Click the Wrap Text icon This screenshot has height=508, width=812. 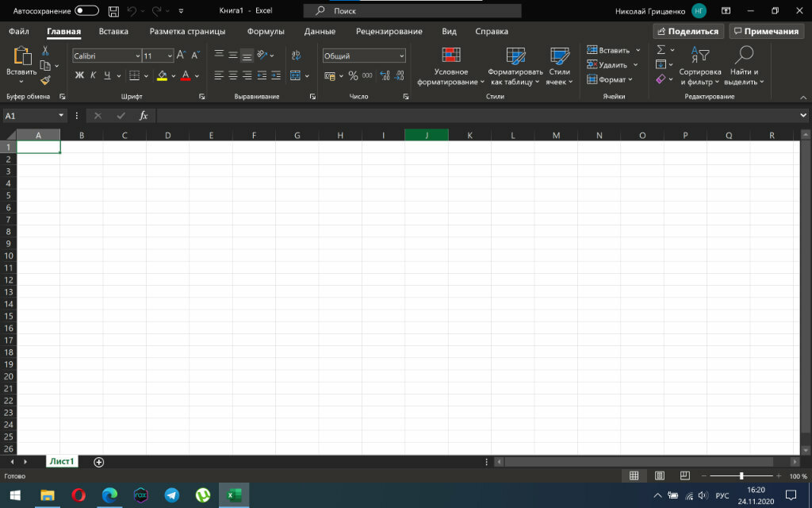296,55
